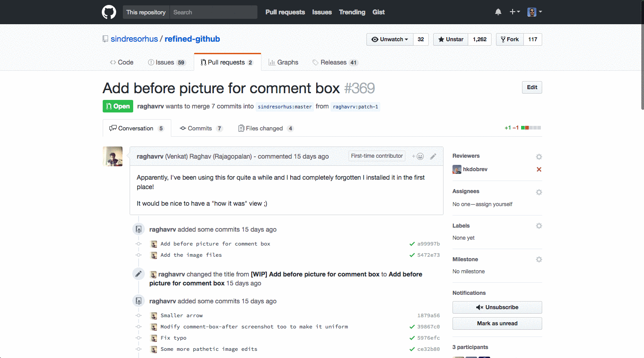Expand the Unwatch dropdown button
Viewport: 644px width, 358px height.
click(x=390, y=39)
